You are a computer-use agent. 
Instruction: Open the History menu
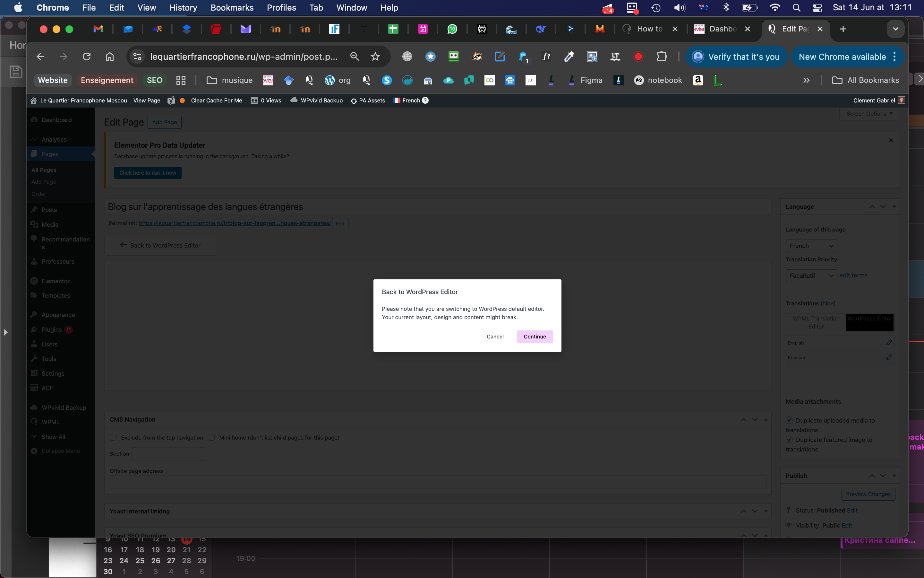(183, 8)
